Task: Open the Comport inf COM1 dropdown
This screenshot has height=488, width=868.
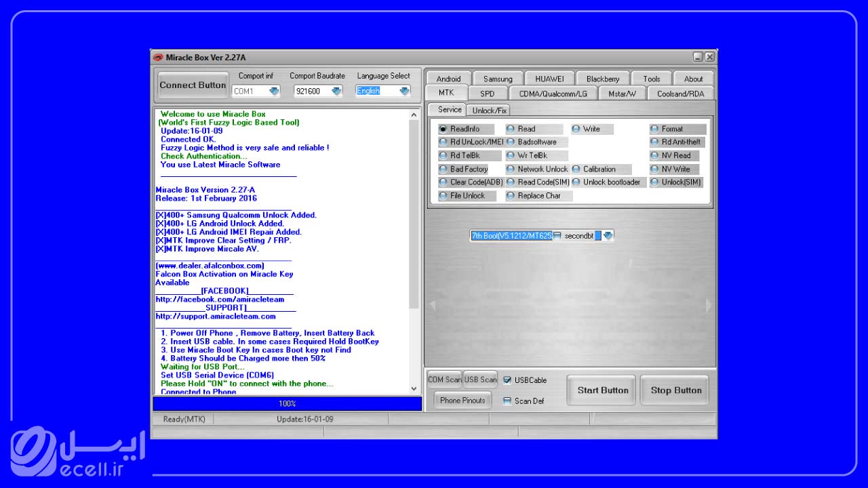Action: point(274,91)
